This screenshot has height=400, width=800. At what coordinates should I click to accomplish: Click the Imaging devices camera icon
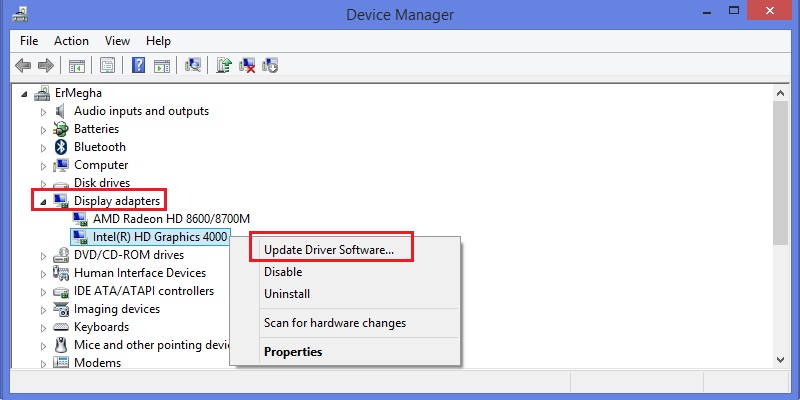click(61, 309)
